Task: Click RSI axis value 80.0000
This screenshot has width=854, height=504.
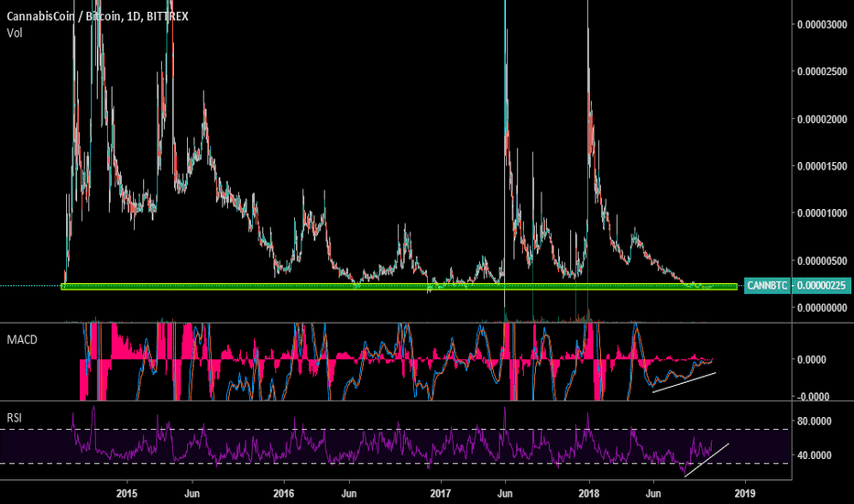Action: [815, 422]
